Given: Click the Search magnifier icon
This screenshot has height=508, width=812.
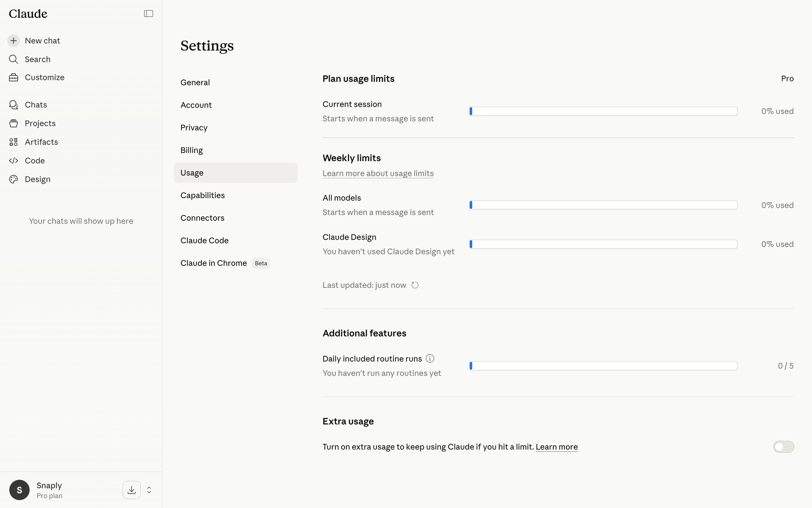Looking at the screenshot, I should click(14, 59).
